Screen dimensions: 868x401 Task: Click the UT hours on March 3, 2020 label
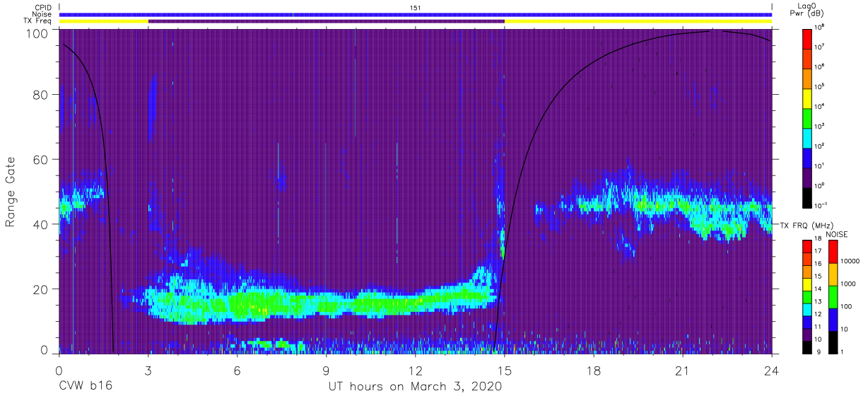click(416, 387)
